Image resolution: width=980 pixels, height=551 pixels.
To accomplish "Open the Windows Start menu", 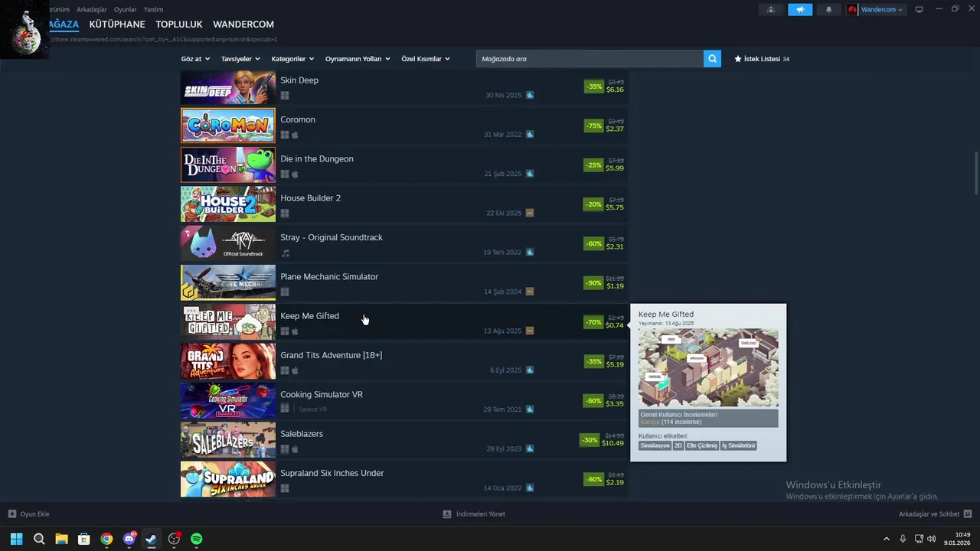I will (16, 539).
